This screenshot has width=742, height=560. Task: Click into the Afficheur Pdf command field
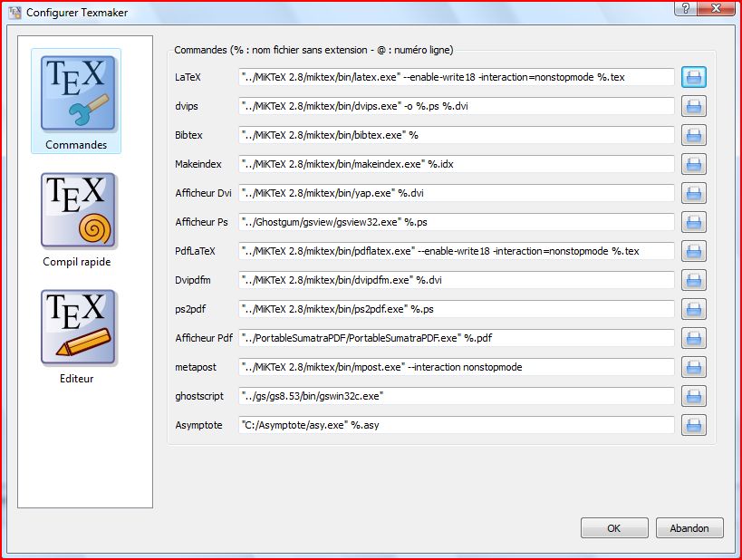click(457, 338)
